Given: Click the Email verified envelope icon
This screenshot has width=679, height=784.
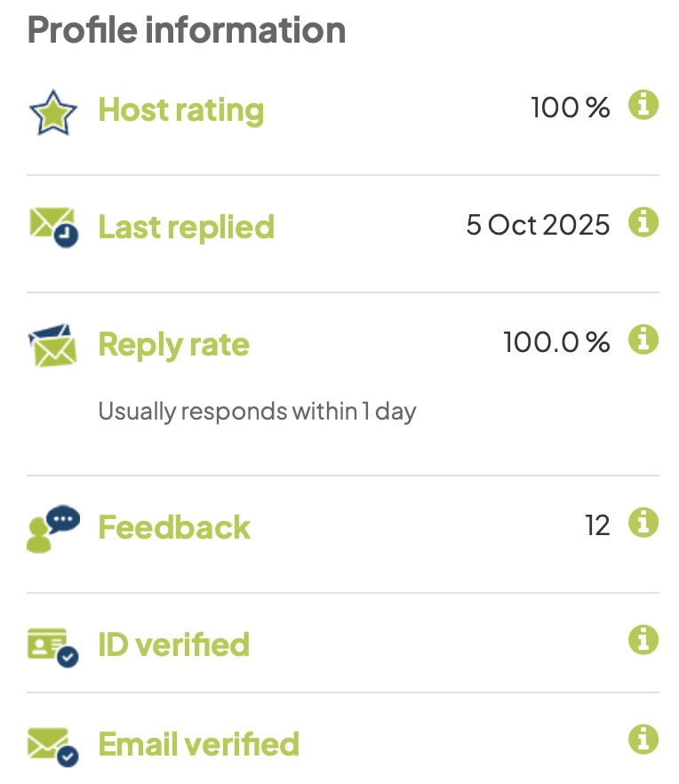Looking at the screenshot, I should 53,746.
